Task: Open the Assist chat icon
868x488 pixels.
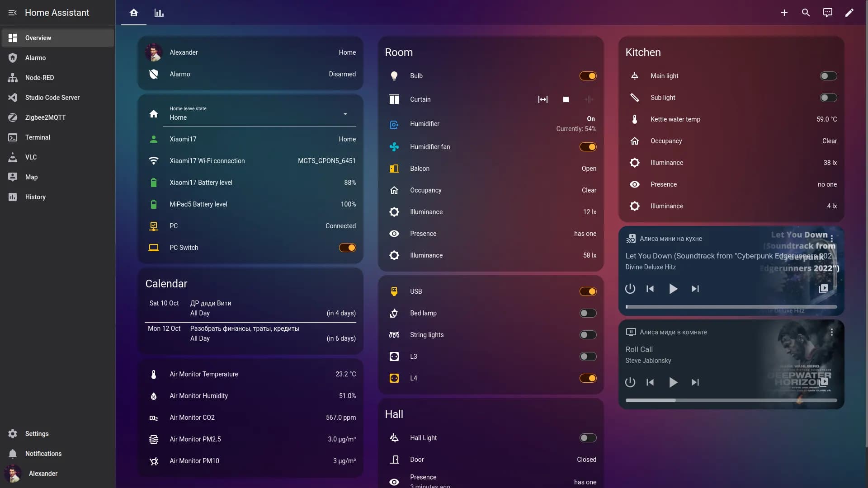Action: 827,13
